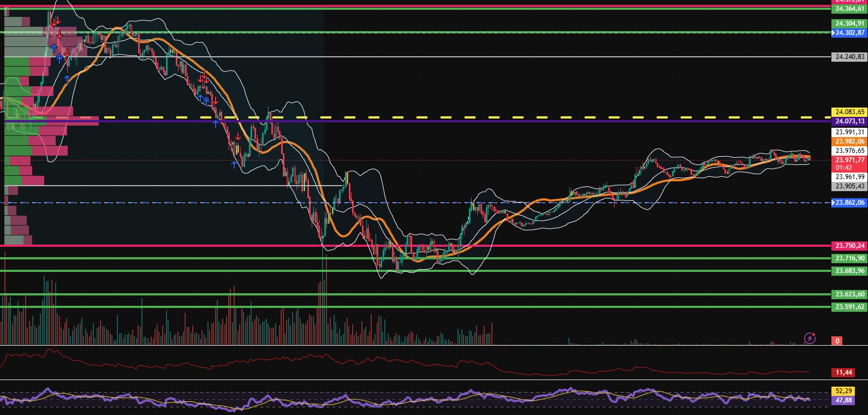
Task: Click the red volume value label showing 0
Action: (x=837, y=341)
